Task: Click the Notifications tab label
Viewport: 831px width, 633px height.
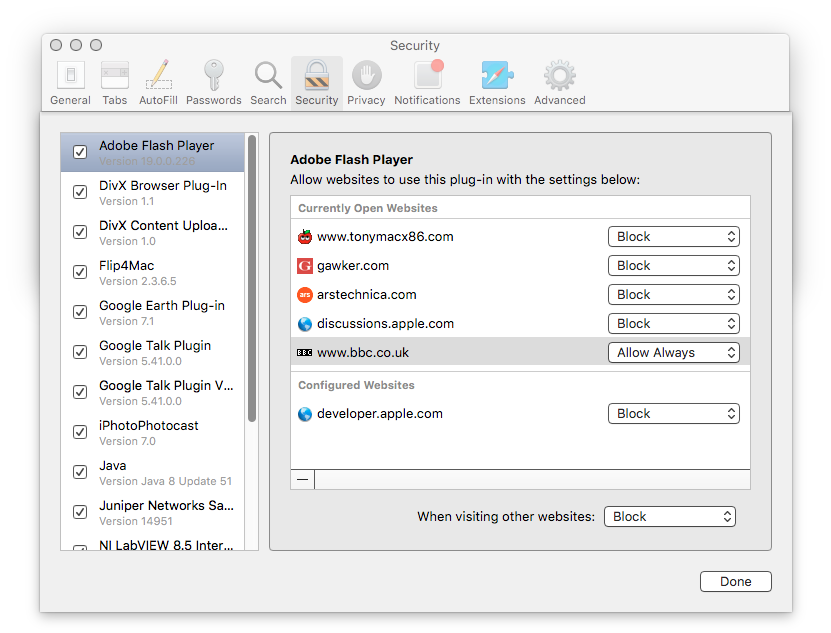Action: (x=427, y=100)
